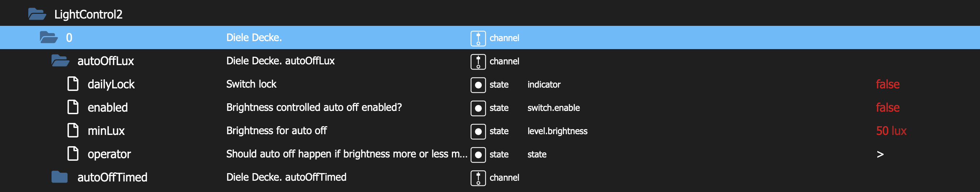Screen dimensions: 980x192
Task: Toggle the enabled false value
Action: coord(887,107)
